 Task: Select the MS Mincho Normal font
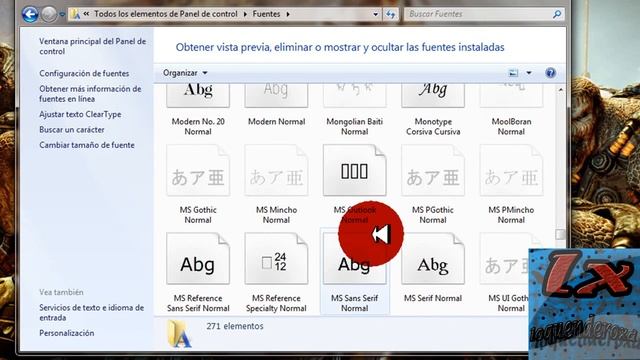[276, 184]
